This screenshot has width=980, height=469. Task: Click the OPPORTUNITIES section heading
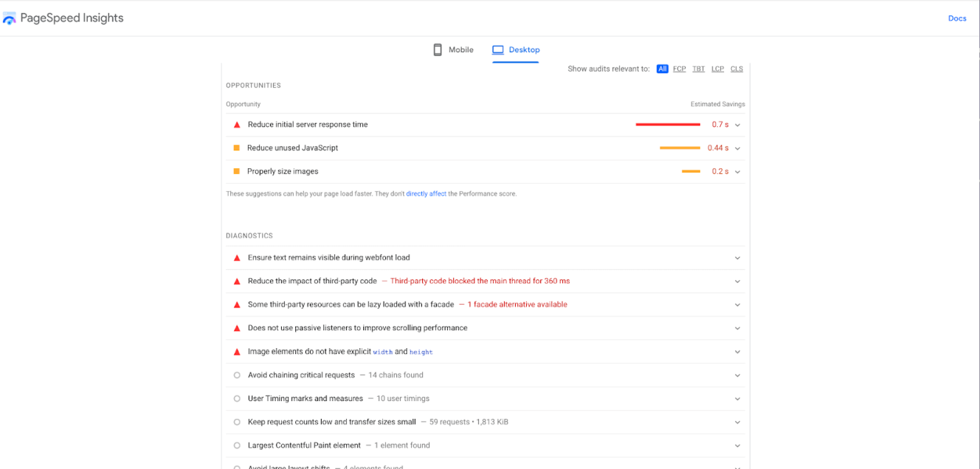(253, 86)
